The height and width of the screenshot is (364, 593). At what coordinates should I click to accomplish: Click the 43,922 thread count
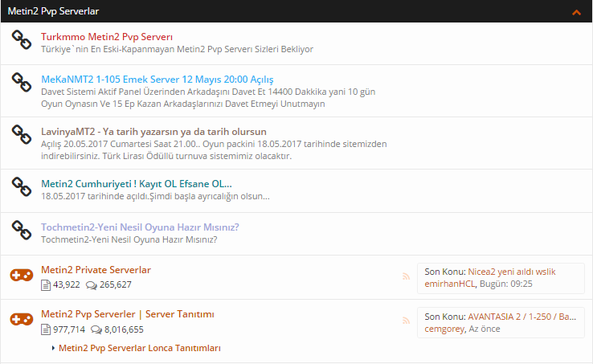(x=67, y=284)
